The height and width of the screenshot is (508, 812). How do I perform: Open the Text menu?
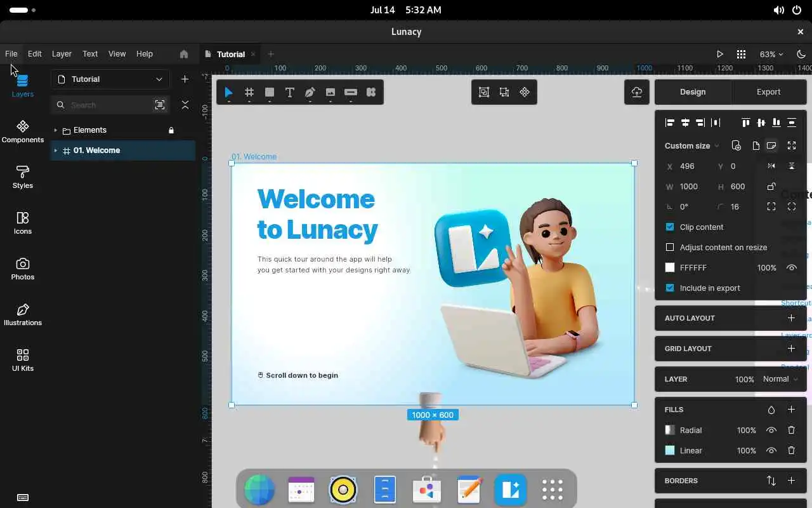click(x=90, y=54)
